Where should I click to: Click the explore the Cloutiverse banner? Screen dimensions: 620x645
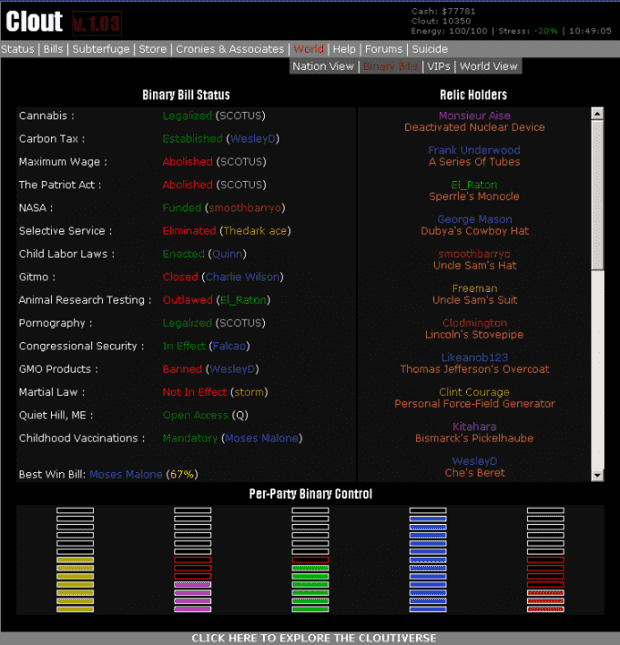[x=310, y=637]
